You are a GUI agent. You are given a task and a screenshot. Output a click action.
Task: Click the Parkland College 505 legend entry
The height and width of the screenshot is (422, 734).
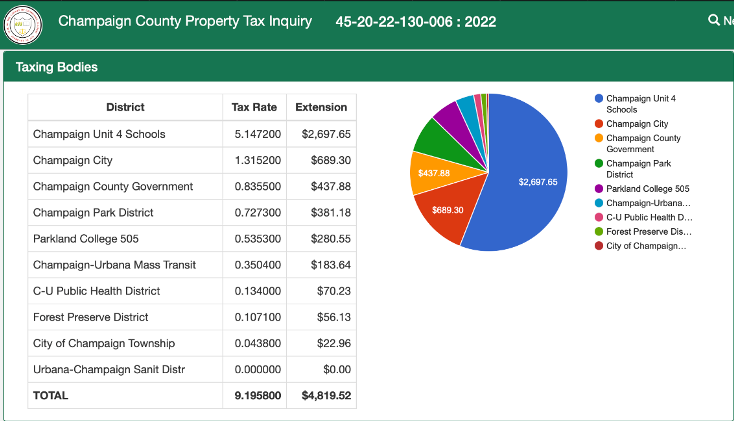pos(642,189)
